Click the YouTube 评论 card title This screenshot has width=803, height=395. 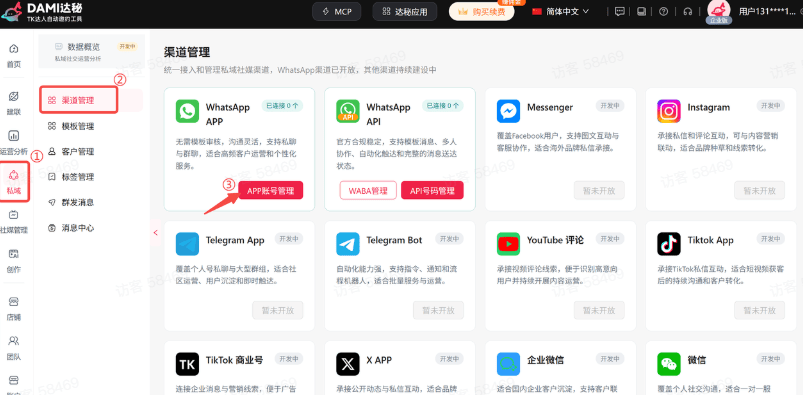click(x=555, y=240)
